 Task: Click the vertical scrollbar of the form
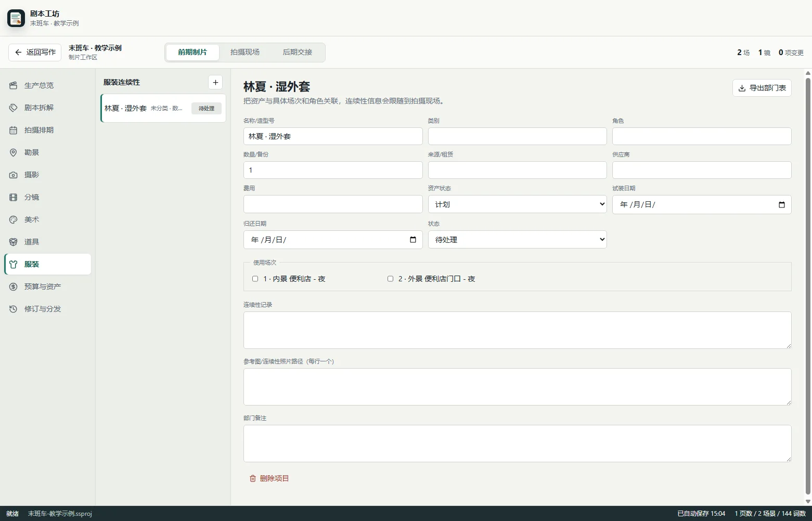808,286
